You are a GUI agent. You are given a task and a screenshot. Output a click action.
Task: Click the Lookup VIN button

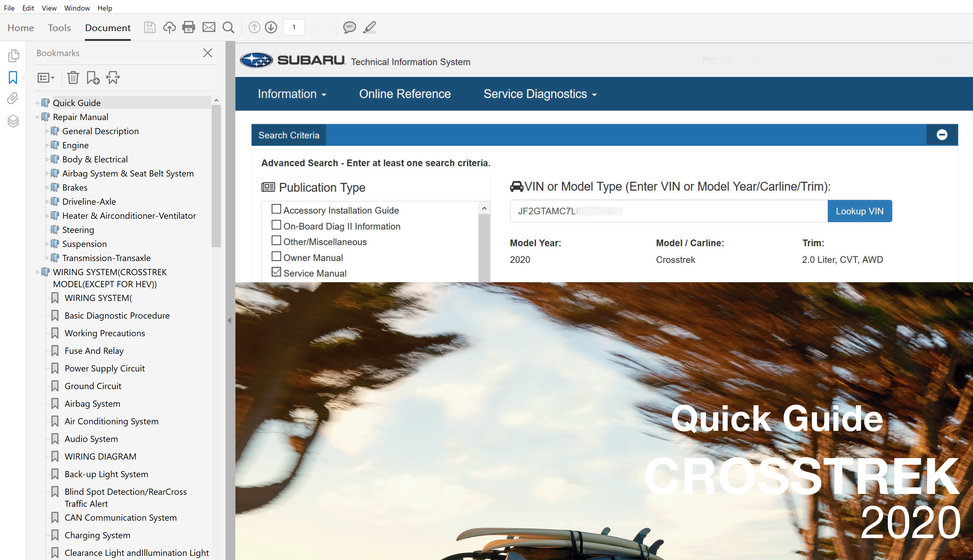[x=859, y=211]
